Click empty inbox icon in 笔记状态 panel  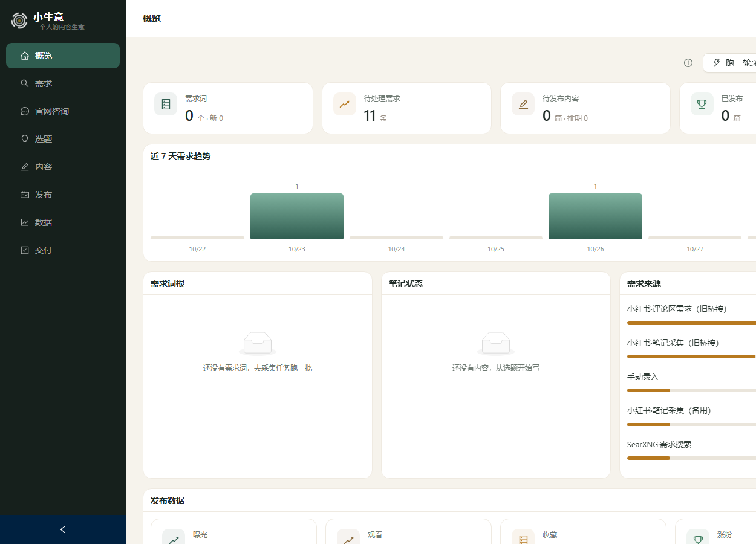[496, 343]
